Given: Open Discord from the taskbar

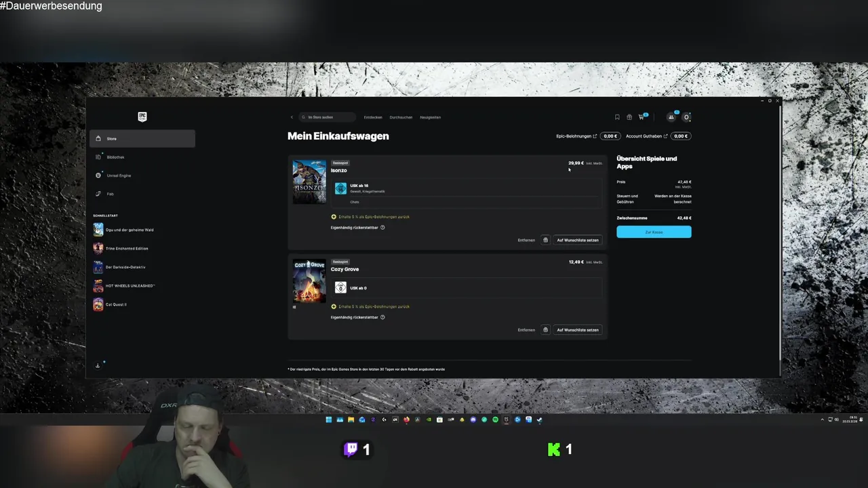Looking at the screenshot, I should [473, 420].
